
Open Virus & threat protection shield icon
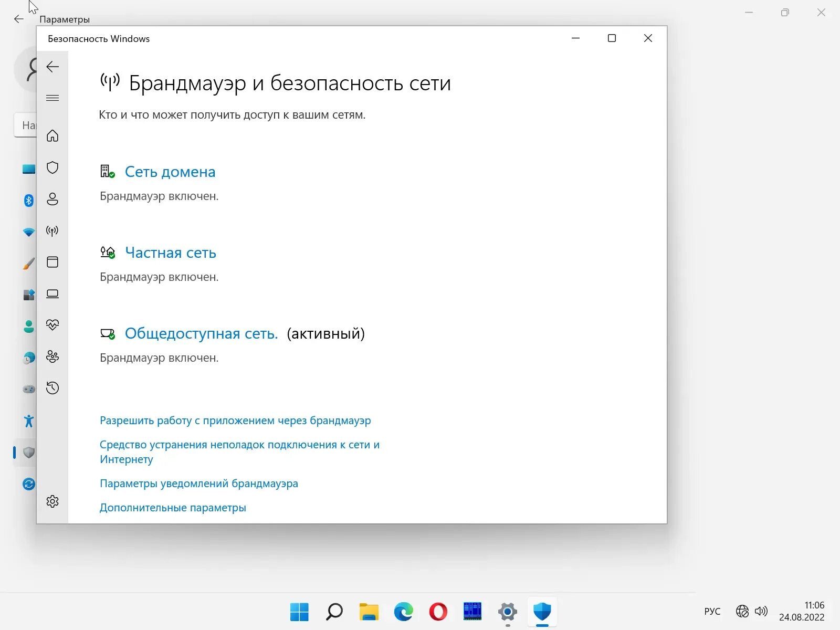52,167
